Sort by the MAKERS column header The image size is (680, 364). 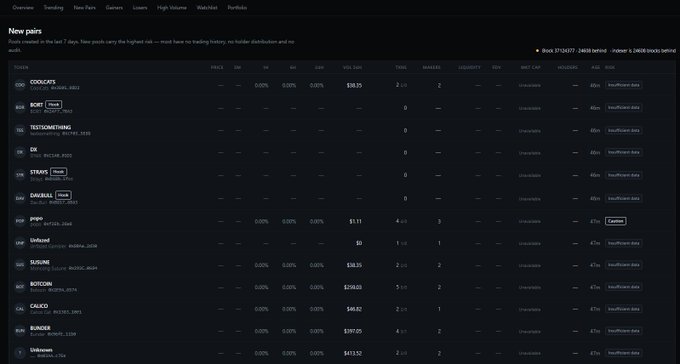[x=432, y=68]
